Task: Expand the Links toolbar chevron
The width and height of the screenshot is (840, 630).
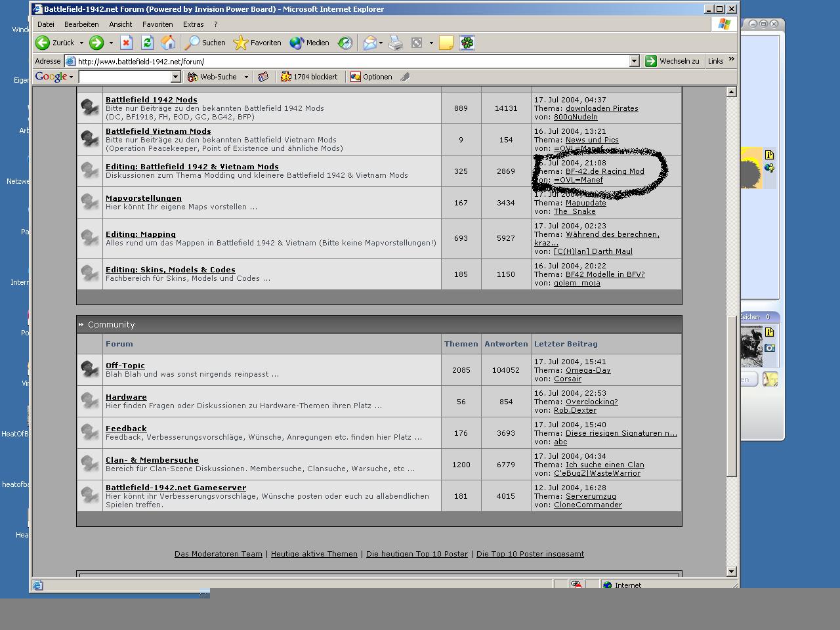Action: coord(731,60)
